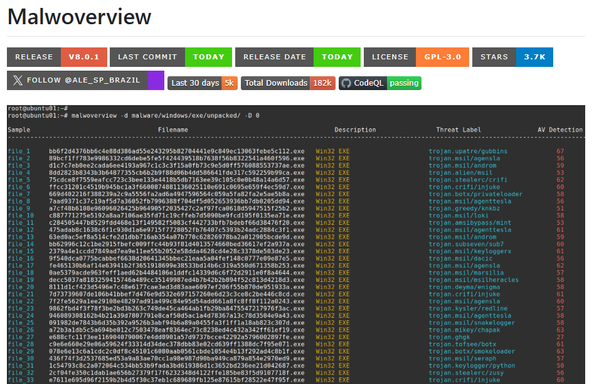
Task: Click the AV detection value 27
Action: coord(560,337)
